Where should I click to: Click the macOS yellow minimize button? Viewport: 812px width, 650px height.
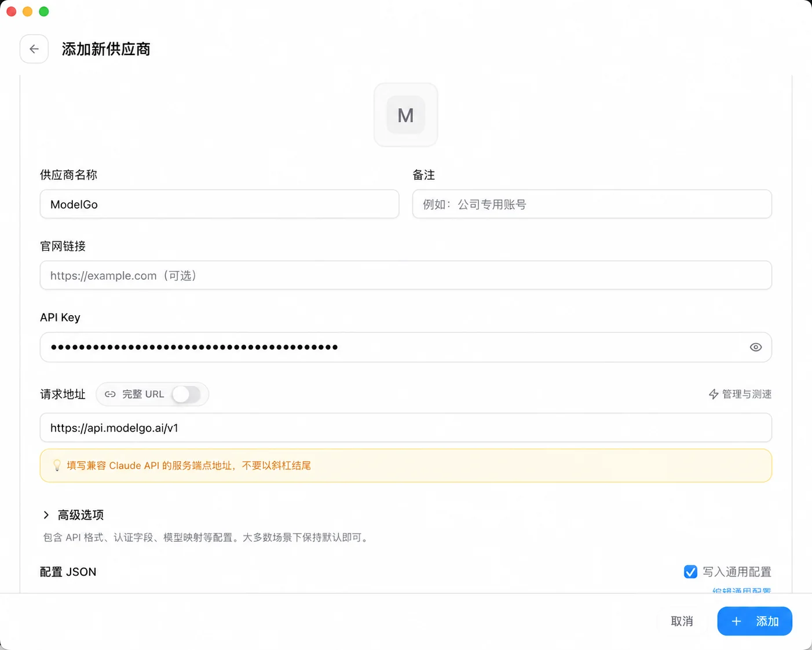(x=27, y=12)
